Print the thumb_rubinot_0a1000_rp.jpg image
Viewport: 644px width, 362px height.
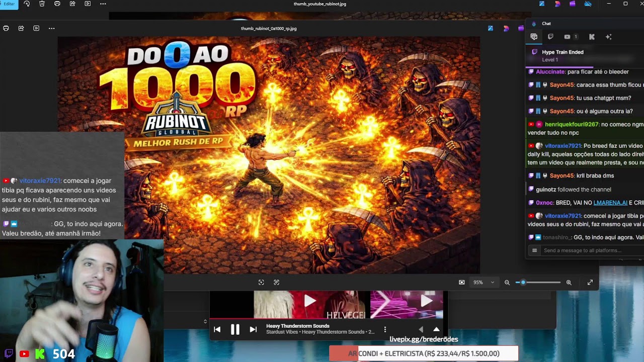6,29
